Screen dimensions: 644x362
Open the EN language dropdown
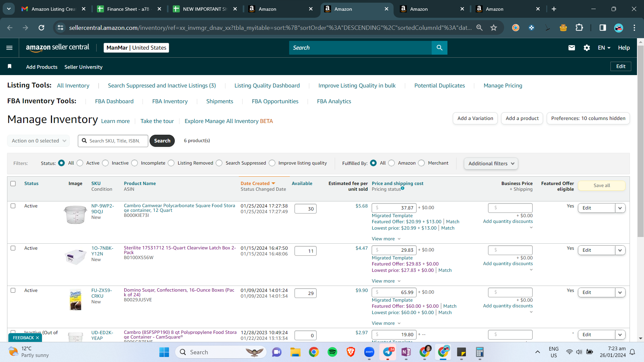pyautogui.click(x=604, y=48)
